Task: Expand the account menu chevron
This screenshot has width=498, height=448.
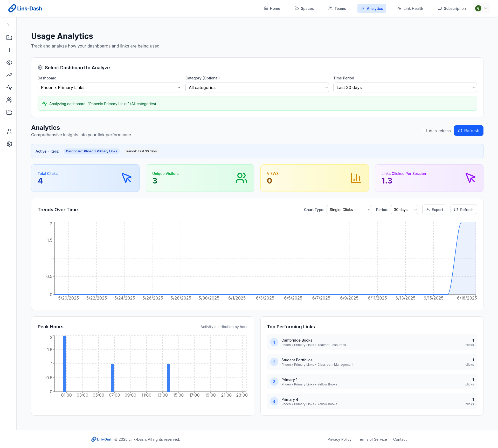Action: (486, 8)
